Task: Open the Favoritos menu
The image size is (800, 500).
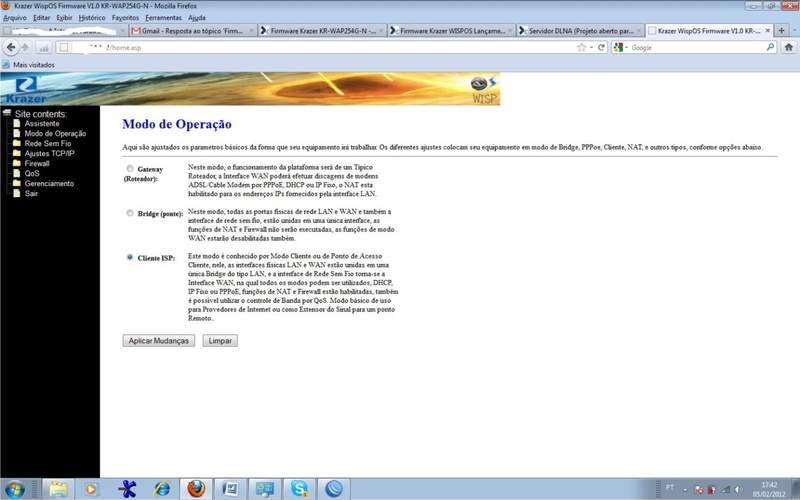Action: [x=125, y=18]
